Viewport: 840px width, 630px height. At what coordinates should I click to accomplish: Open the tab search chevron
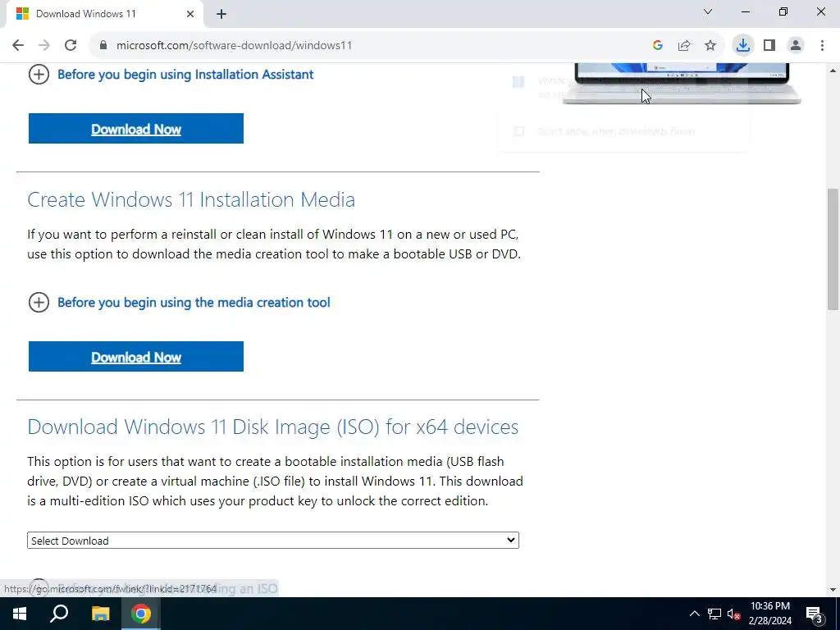click(708, 11)
